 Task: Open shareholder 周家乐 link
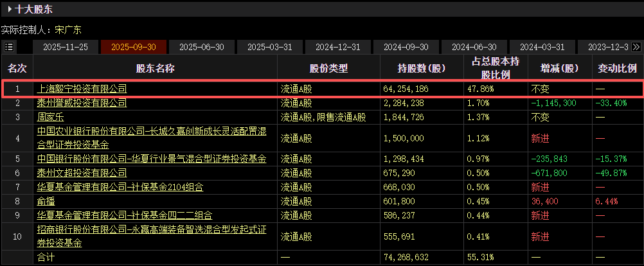point(51,118)
